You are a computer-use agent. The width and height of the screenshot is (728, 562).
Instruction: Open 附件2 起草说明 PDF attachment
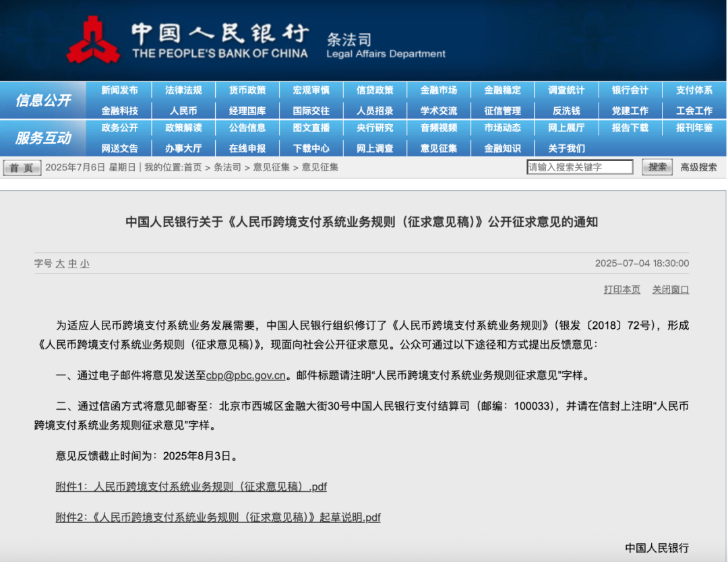coord(218,518)
